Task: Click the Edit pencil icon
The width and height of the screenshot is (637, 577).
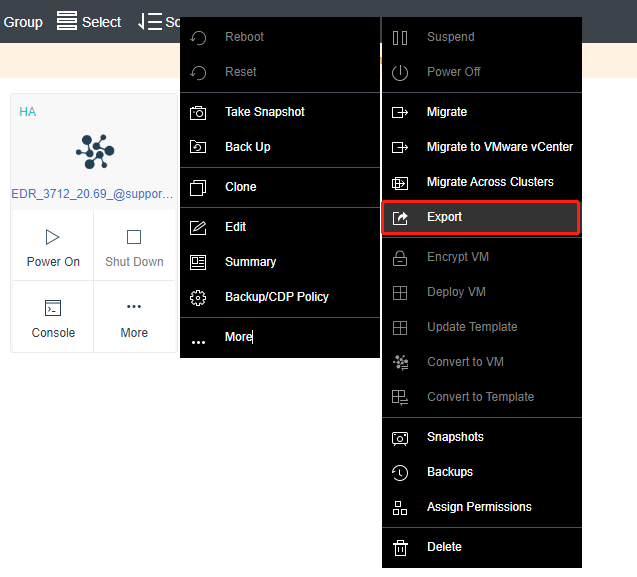Action: point(198,228)
